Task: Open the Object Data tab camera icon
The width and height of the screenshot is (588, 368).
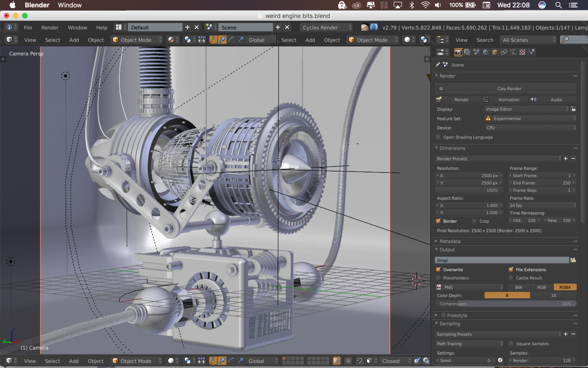Action: point(513,52)
